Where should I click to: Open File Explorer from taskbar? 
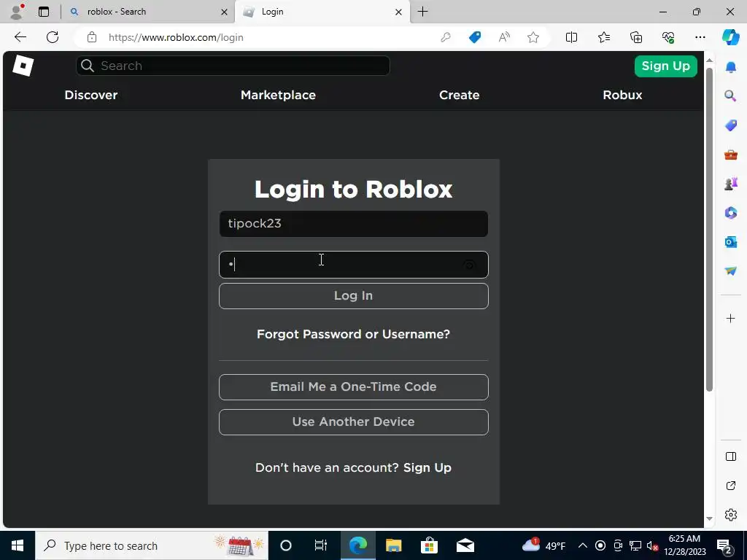tap(393, 545)
